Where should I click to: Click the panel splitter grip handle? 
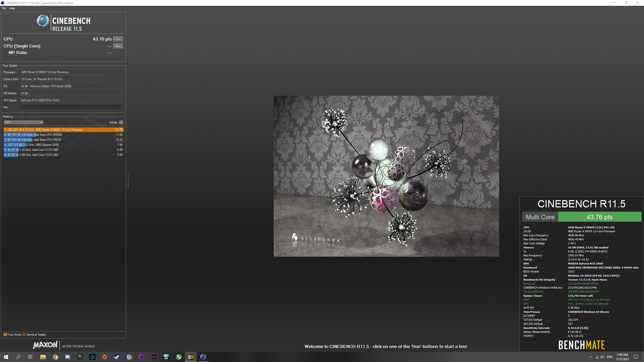(x=128, y=181)
